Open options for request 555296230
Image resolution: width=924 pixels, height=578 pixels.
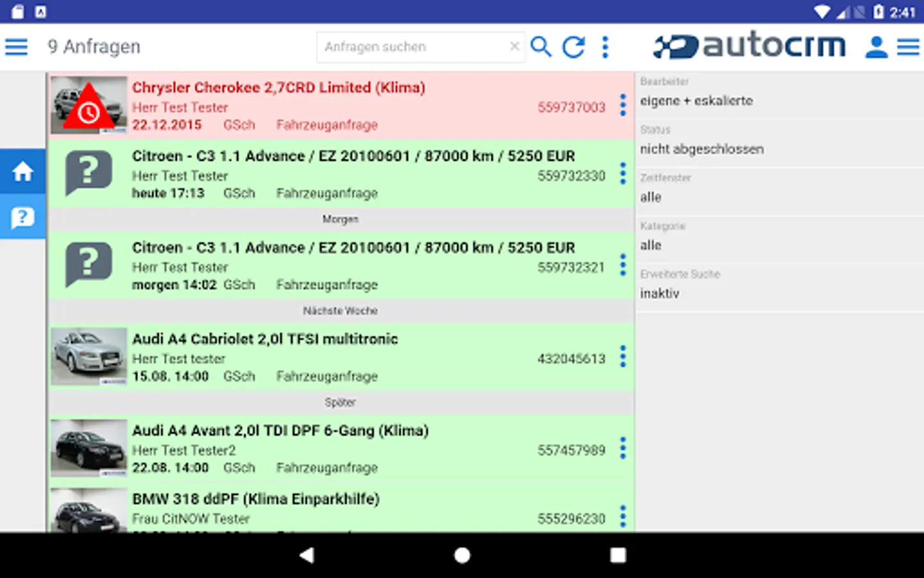622,516
